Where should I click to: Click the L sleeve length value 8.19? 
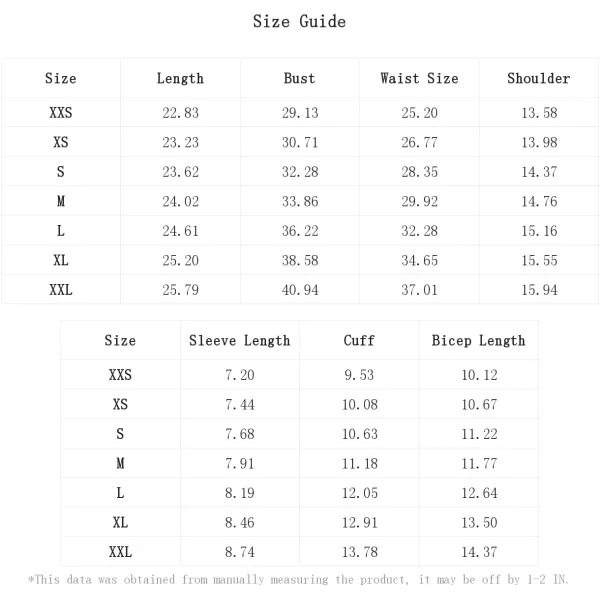239,493
